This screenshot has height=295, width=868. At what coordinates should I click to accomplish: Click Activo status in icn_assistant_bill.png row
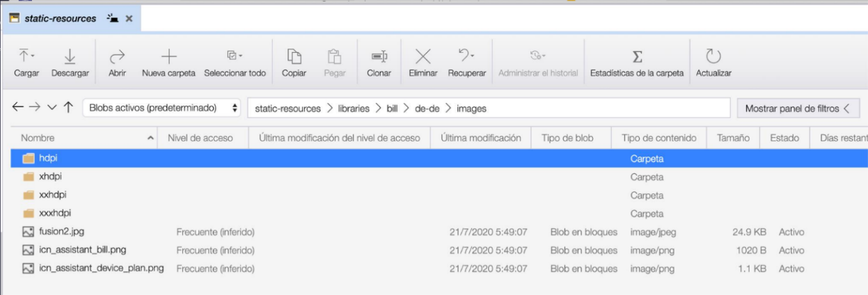791,250
